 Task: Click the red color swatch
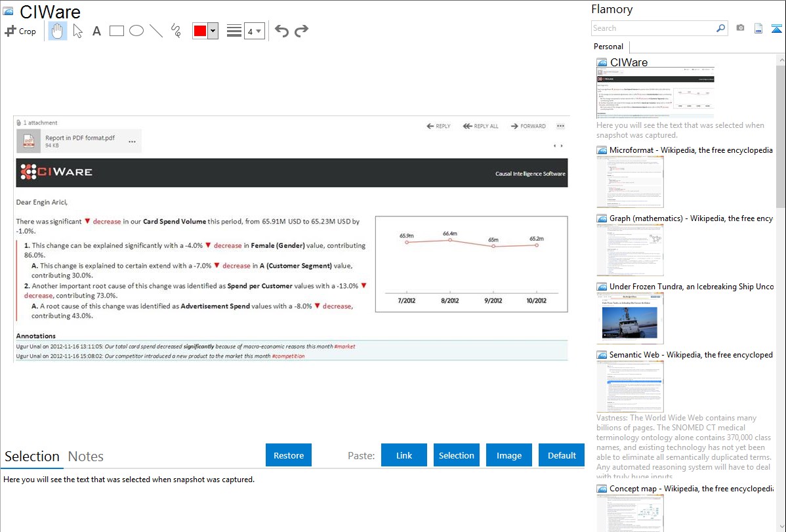pyautogui.click(x=200, y=31)
